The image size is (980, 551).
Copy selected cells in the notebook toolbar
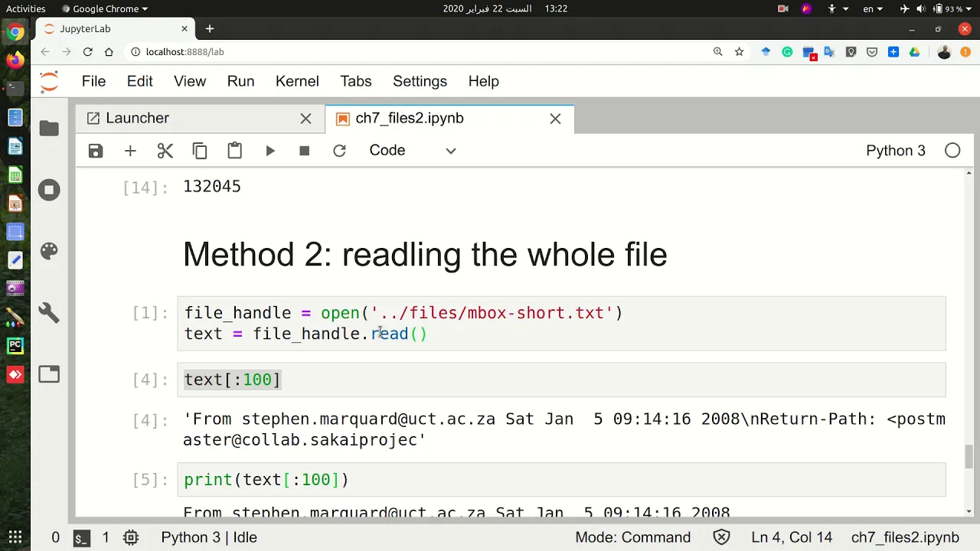(200, 151)
